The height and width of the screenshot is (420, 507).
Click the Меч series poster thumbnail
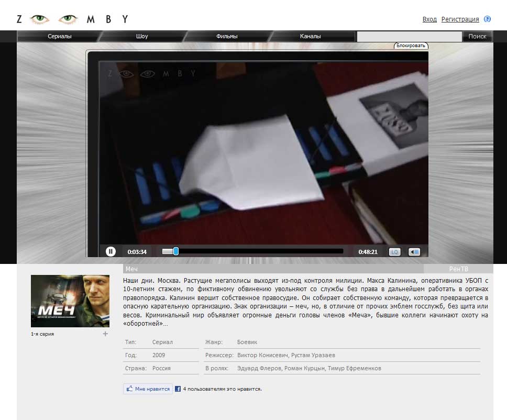[70, 301]
